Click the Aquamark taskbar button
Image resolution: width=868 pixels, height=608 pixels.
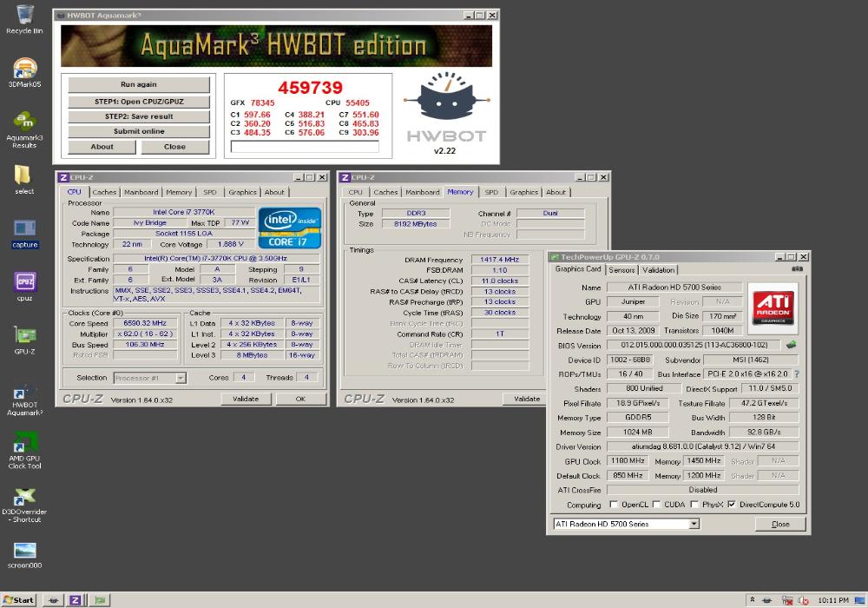(x=53, y=599)
